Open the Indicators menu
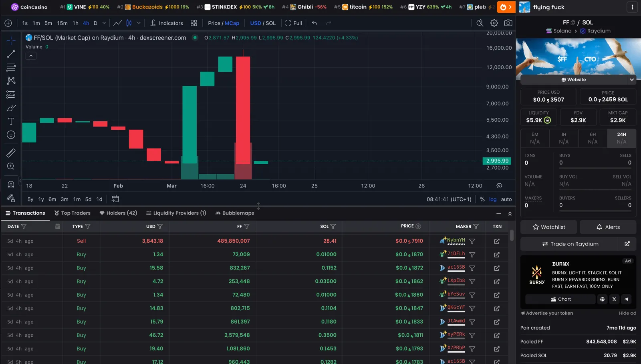Image resolution: width=641 pixels, height=364 pixels. [x=166, y=23]
